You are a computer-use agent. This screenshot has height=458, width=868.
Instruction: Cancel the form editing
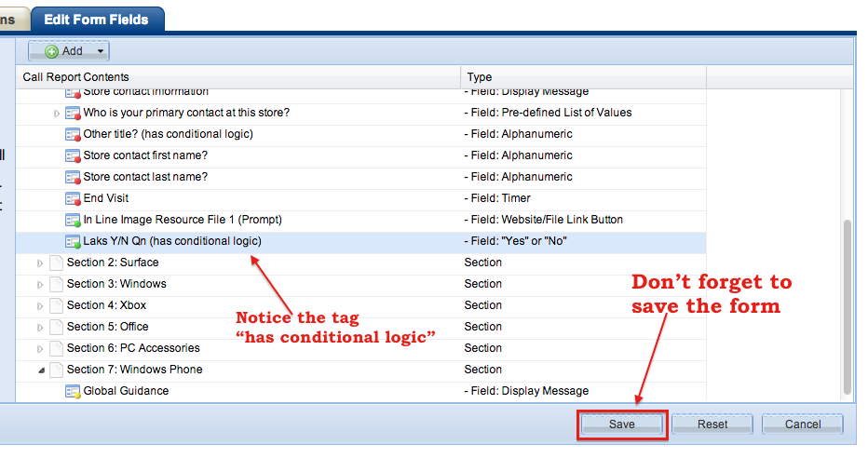[x=802, y=424]
